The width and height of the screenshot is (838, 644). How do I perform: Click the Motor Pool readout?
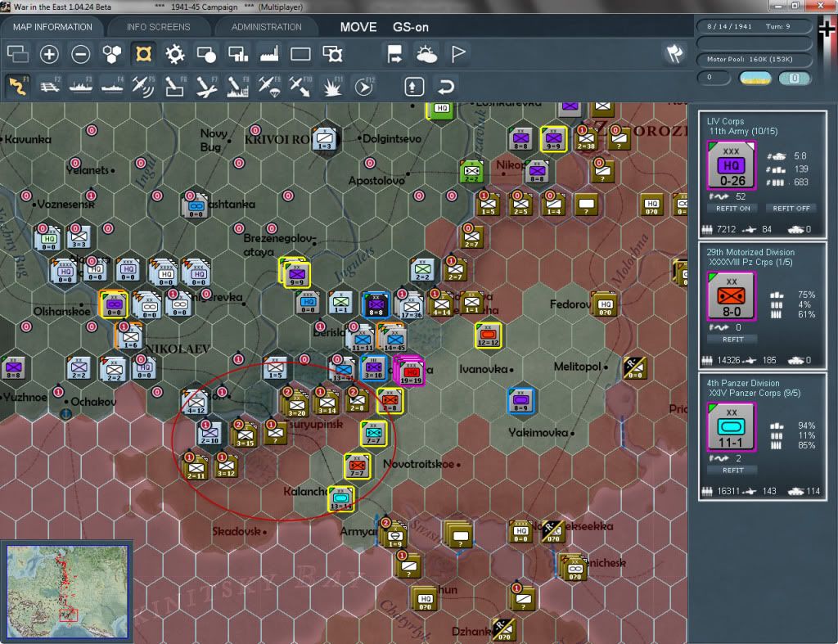pyautogui.click(x=754, y=59)
